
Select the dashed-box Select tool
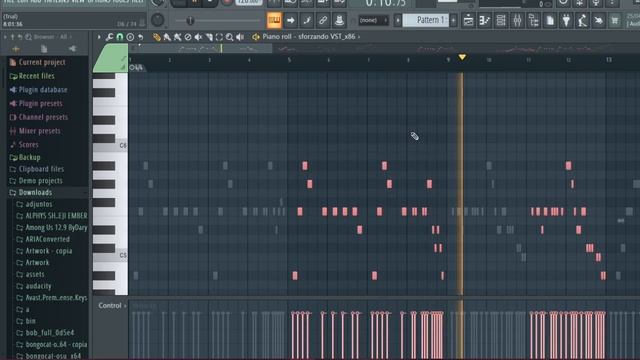tap(219, 37)
